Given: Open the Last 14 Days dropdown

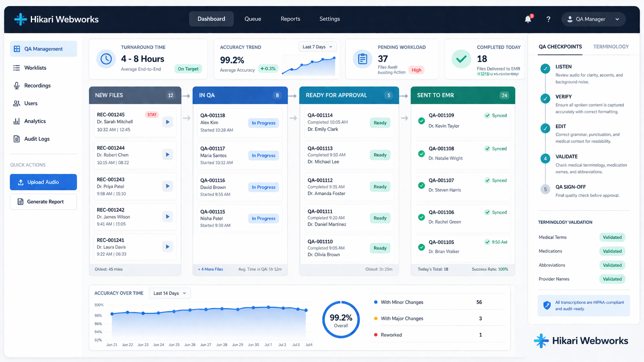Looking at the screenshot, I should click(x=170, y=293).
